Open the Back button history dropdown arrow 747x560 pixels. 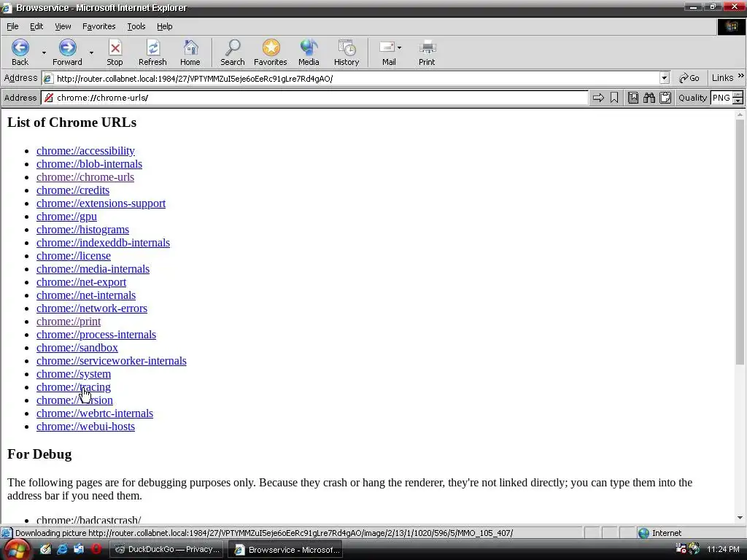tap(44, 52)
